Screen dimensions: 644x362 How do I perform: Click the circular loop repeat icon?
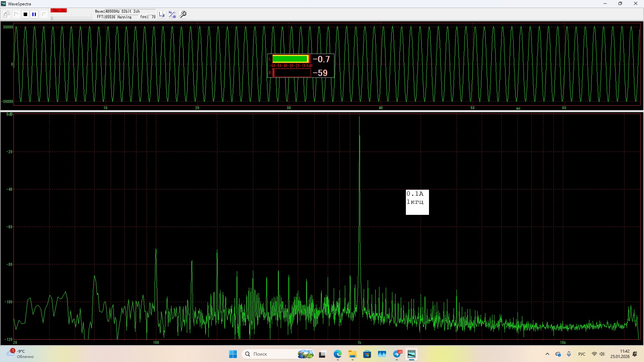[x=44, y=14]
